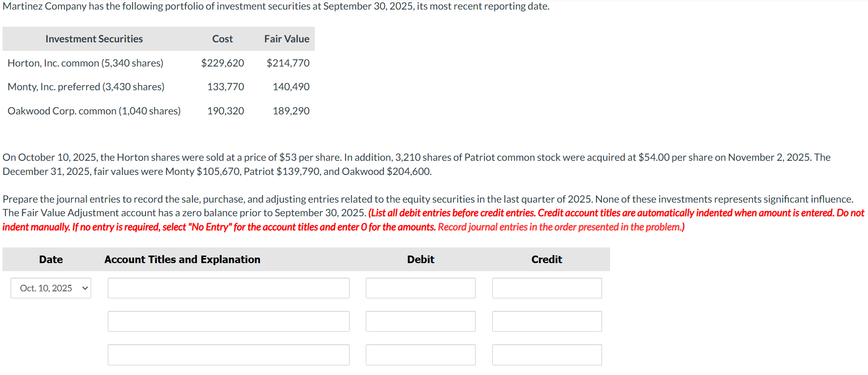
Task: Click the Oakwood Corp. common row label
Action: pyautogui.click(x=94, y=111)
